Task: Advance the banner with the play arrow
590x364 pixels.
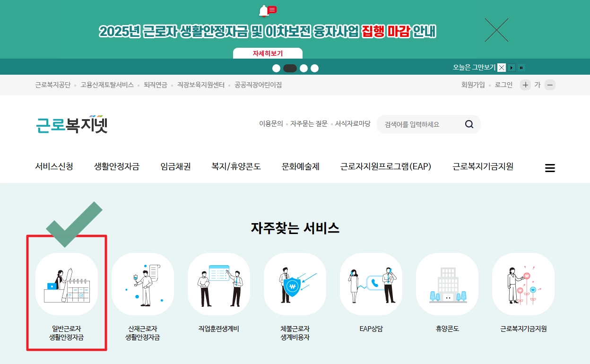Action: coord(512,68)
